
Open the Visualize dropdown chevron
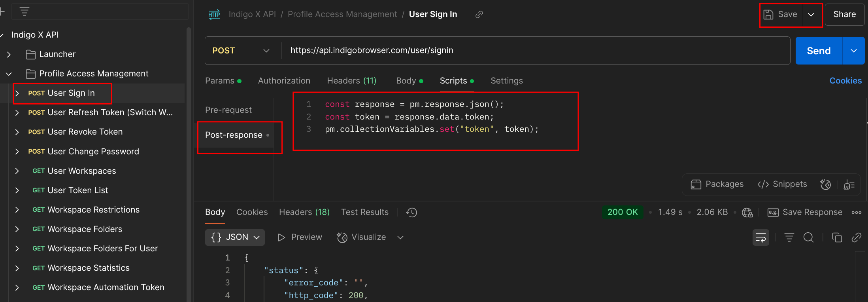[400, 237]
